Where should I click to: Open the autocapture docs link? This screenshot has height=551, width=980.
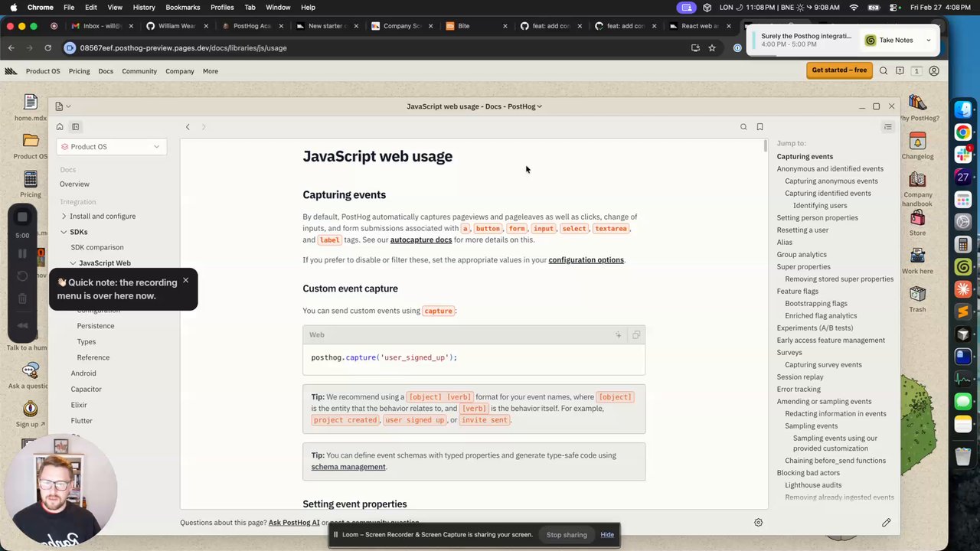(421, 240)
